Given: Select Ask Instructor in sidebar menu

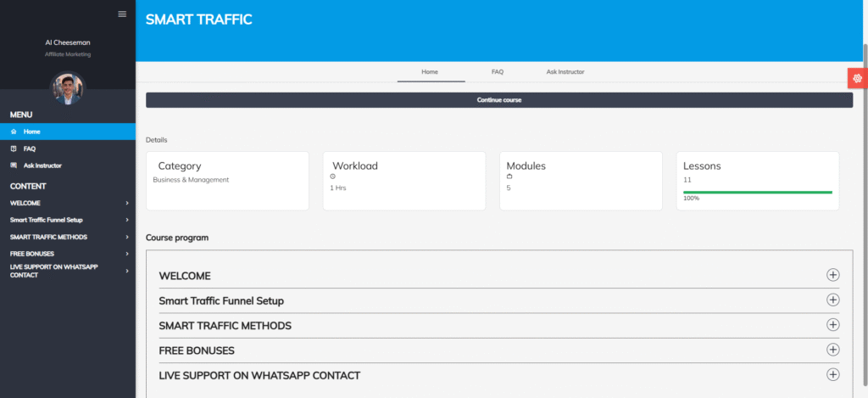Looking at the screenshot, I should coord(68,165).
